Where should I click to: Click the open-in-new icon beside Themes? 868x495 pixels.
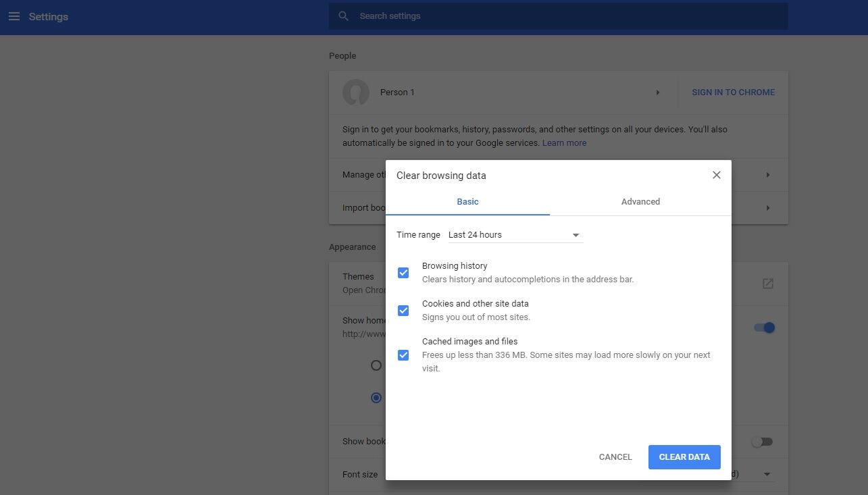[767, 284]
